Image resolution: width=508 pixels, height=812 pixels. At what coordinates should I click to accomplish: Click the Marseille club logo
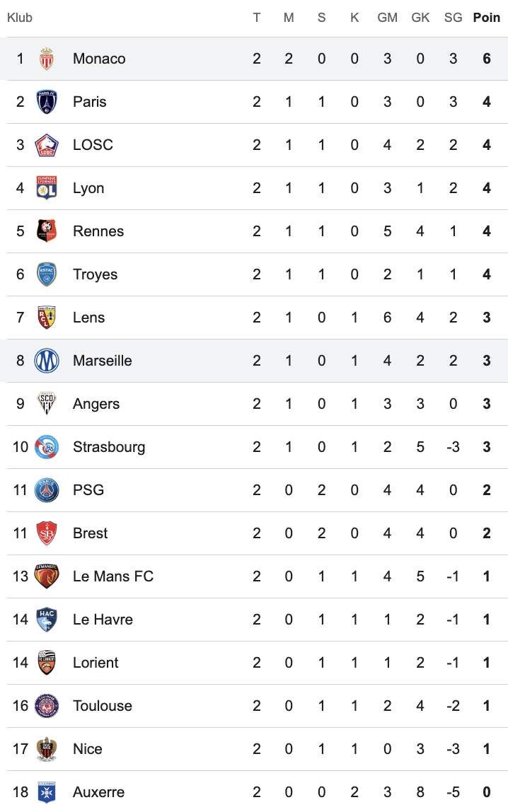(47, 361)
